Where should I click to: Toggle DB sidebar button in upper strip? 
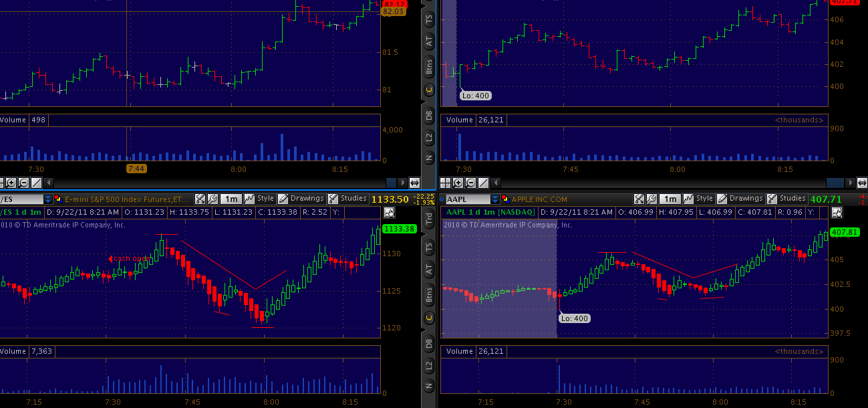pos(429,115)
